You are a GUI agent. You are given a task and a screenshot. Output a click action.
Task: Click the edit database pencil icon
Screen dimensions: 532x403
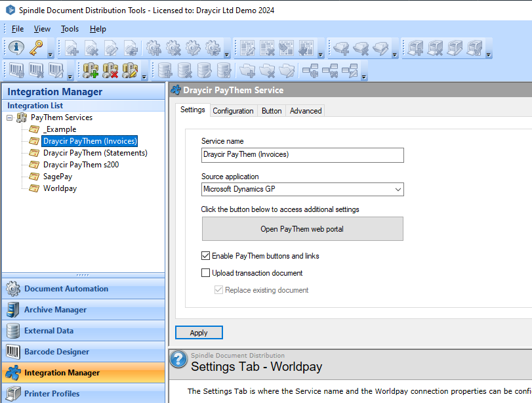pos(204,71)
